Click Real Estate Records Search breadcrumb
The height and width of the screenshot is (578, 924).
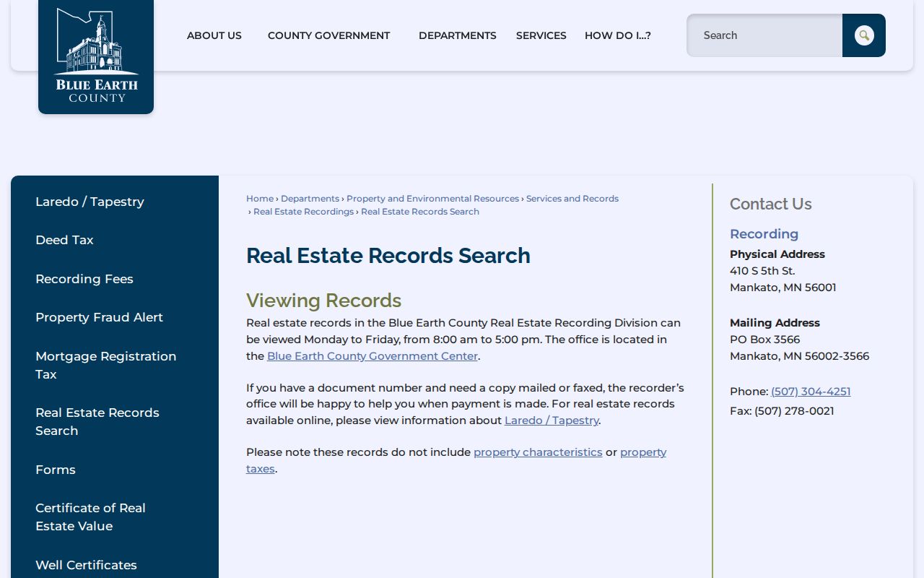pos(420,212)
